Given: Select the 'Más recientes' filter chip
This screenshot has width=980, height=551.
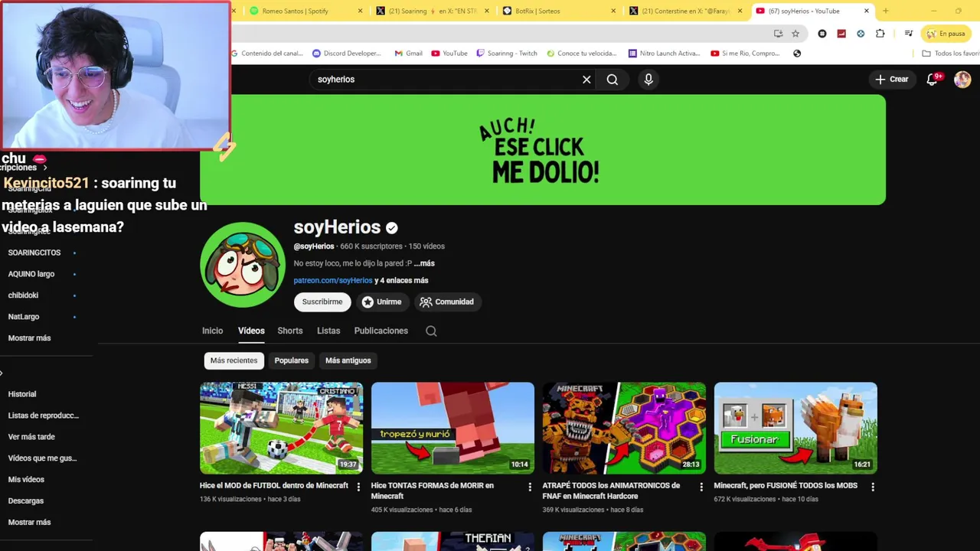Looking at the screenshot, I should [x=234, y=360].
